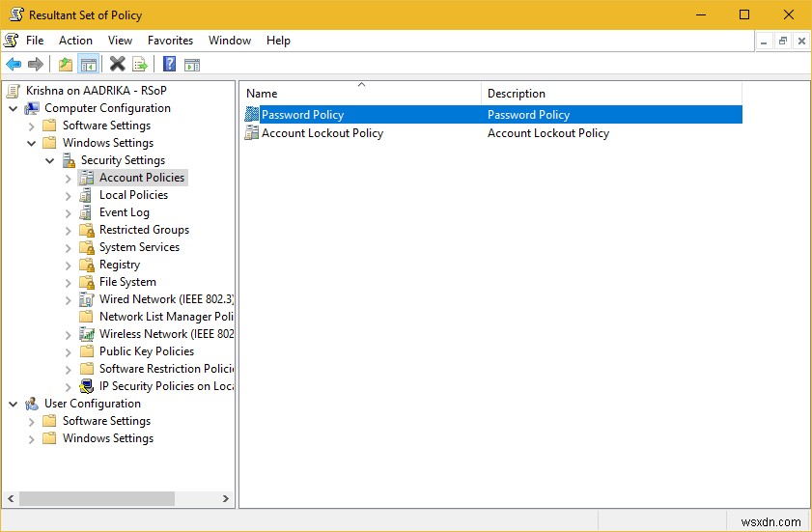812x532 pixels.
Task: Select Software Restriction Policies tree item
Action: (x=166, y=369)
